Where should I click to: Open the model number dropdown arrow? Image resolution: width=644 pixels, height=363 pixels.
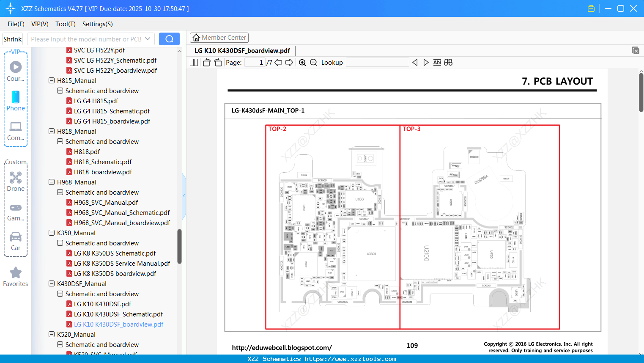click(x=148, y=39)
